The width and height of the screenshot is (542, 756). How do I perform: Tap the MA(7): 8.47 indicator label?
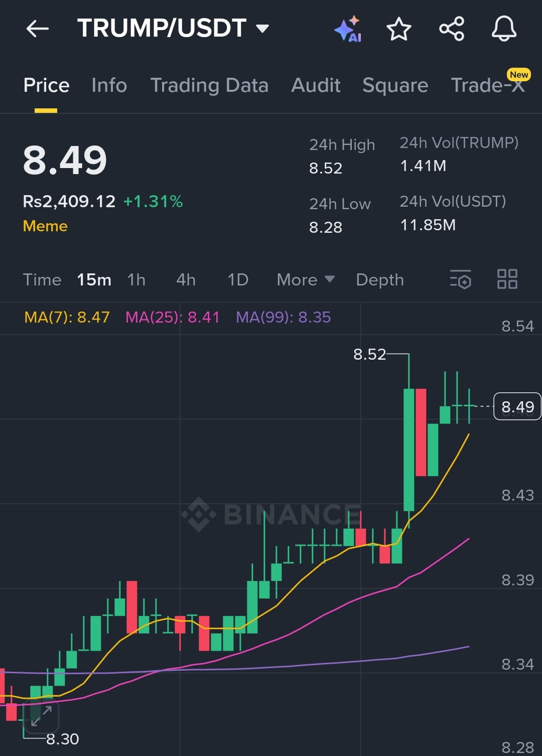pyautogui.click(x=67, y=317)
